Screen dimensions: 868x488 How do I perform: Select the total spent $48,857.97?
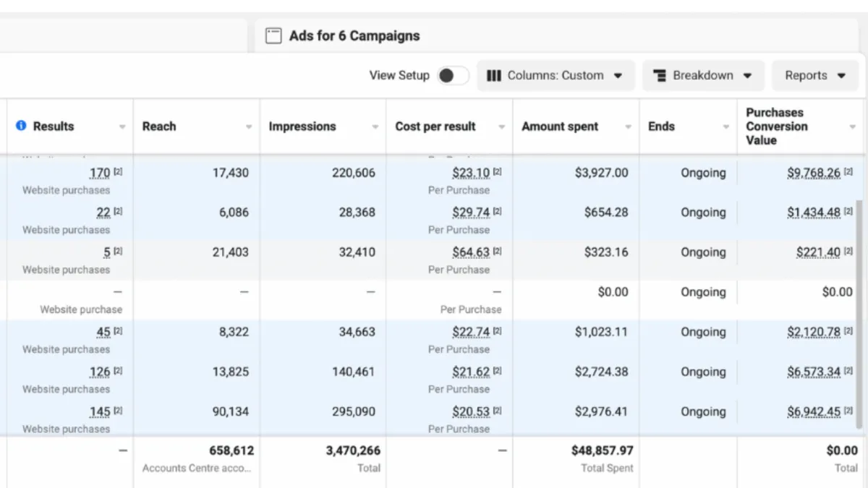[603, 450]
